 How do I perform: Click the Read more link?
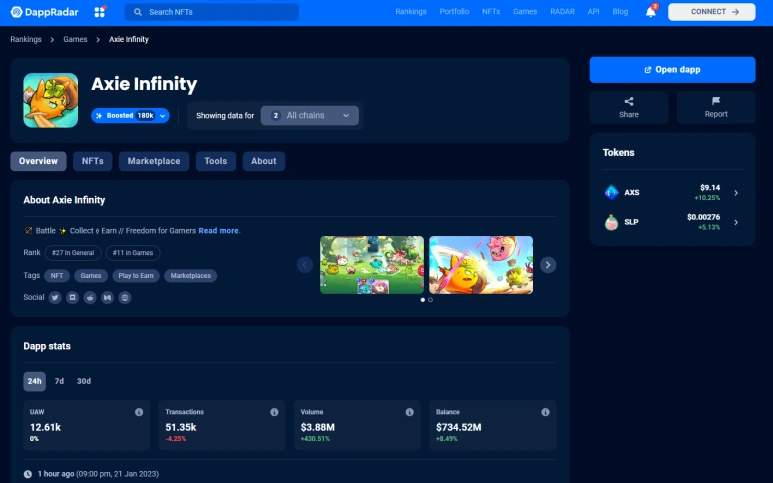218,231
